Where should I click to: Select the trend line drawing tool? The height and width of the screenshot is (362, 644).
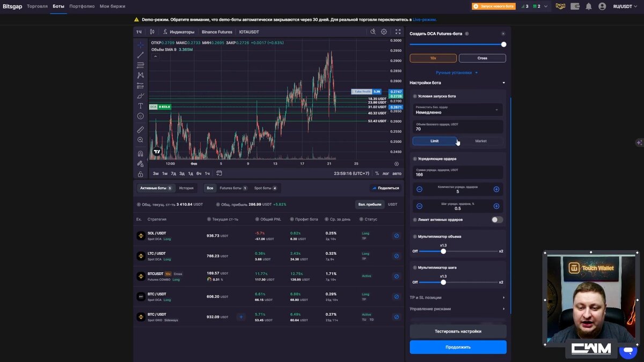point(141,55)
